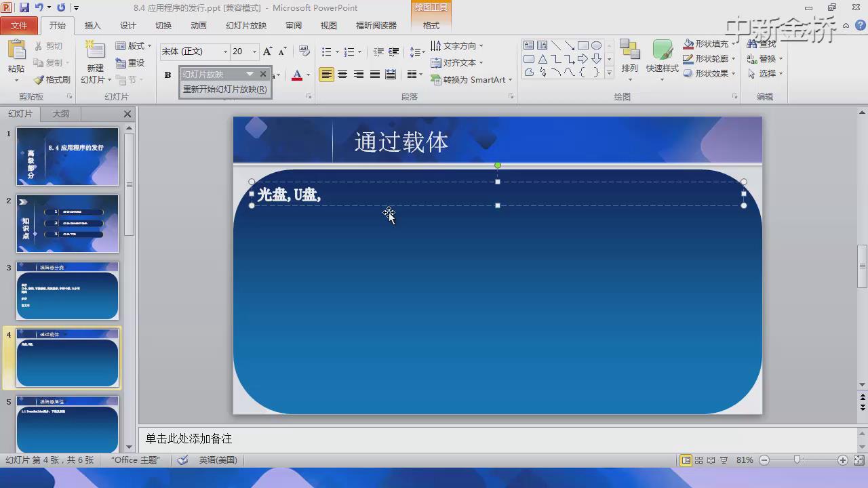This screenshot has height=488, width=868.
Task: Click 重新开始幻灯片放映(R) in floating toolbar
Action: 224,89
